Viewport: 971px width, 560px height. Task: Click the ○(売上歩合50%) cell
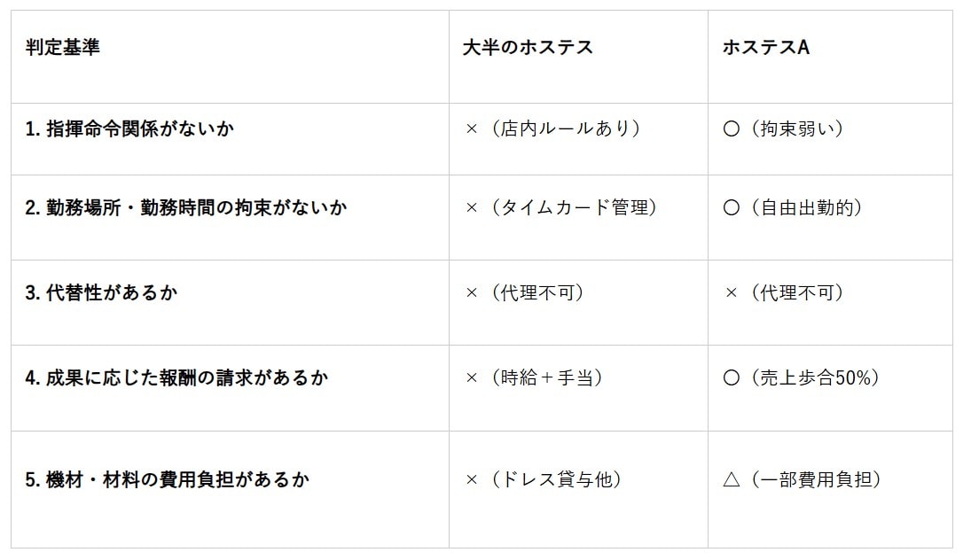coord(801,377)
